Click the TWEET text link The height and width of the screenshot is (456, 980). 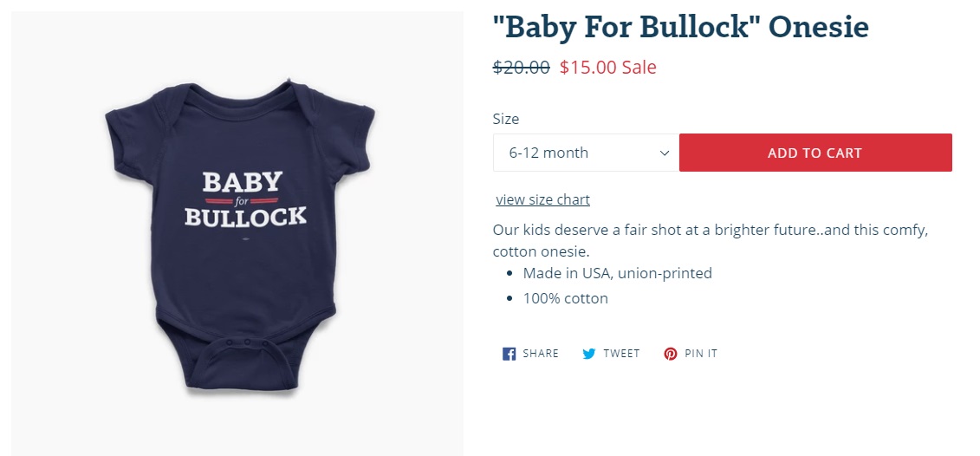pos(621,354)
